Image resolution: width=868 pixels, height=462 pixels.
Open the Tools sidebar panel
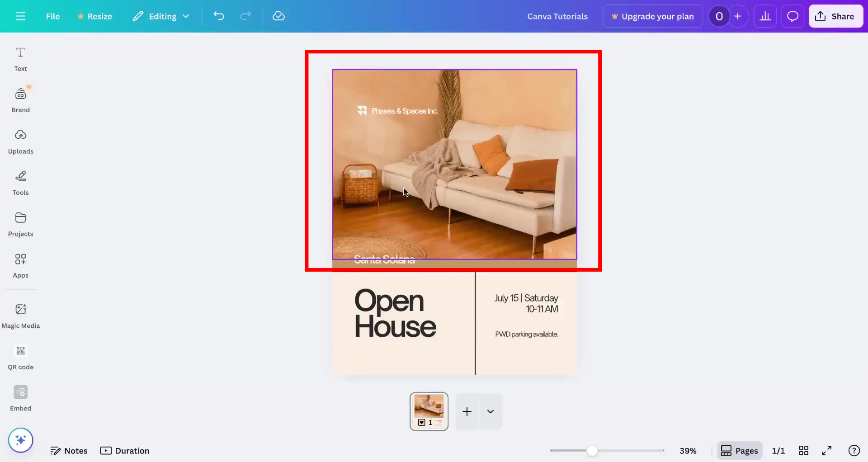click(x=20, y=182)
